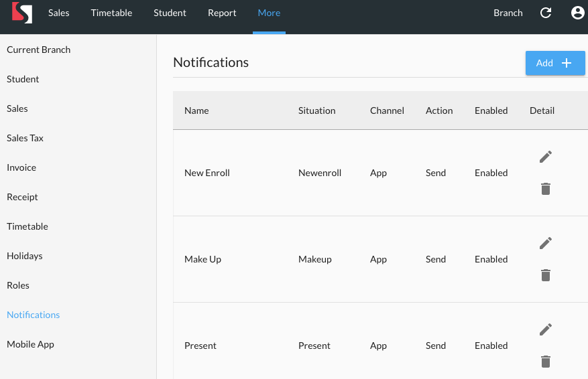This screenshot has height=379, width=588.
Task: Open the Sales top menu
Action: coord(58,13)
